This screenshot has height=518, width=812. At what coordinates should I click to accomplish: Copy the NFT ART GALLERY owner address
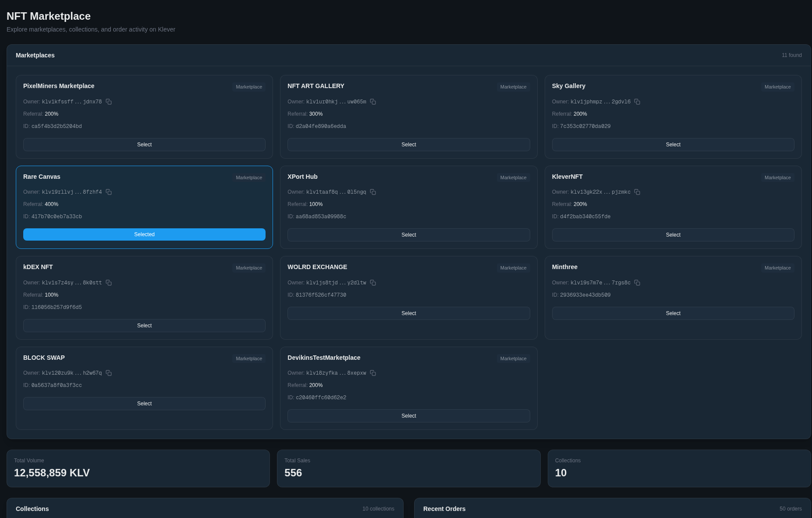[373, 102]
